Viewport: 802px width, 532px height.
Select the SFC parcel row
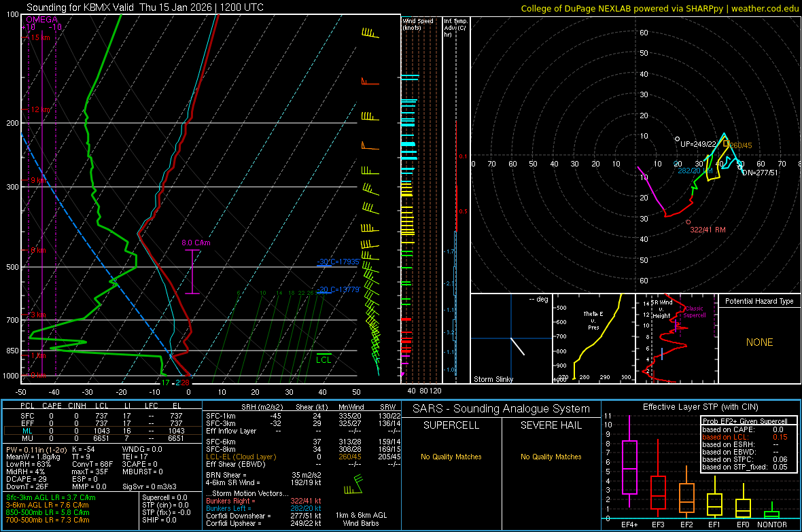tap(101, 416)
